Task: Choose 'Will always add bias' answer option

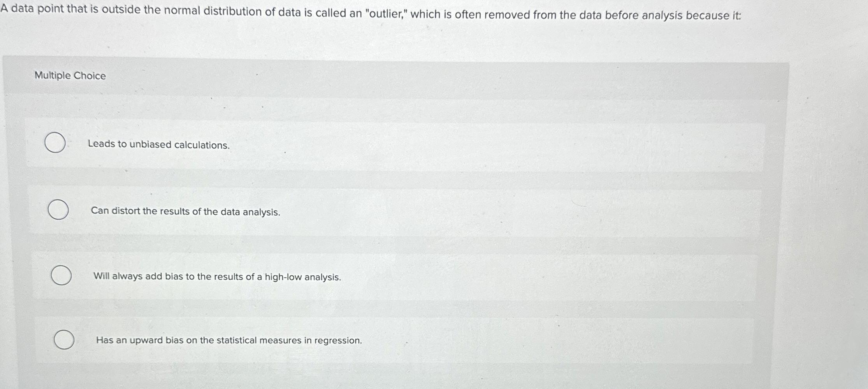Action: (x=61, y=276)
